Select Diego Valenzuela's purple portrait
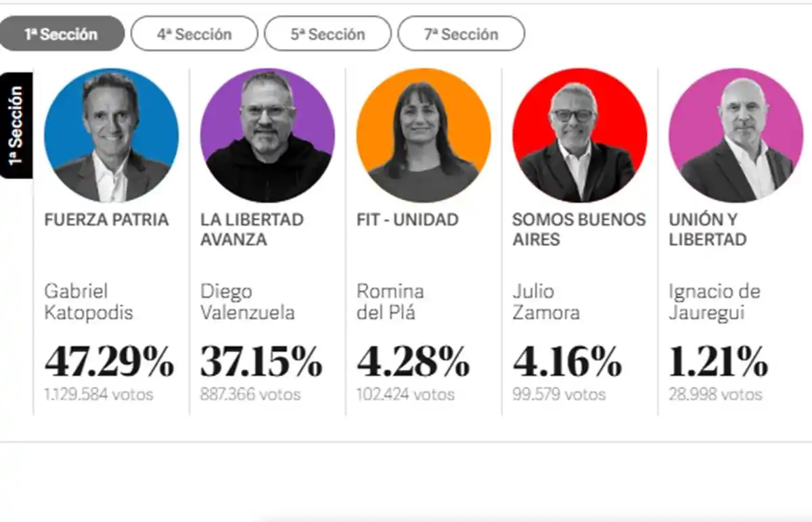Viewport: 812px width, 522px height. pos(267,134)
